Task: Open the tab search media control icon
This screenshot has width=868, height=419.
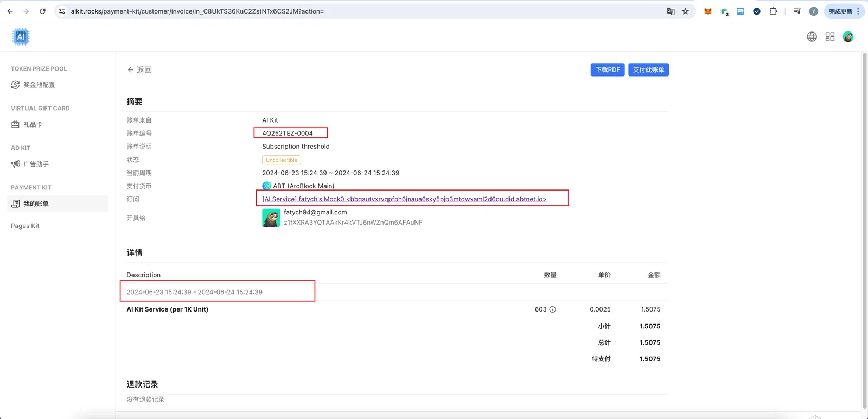Action: (797, 11)
